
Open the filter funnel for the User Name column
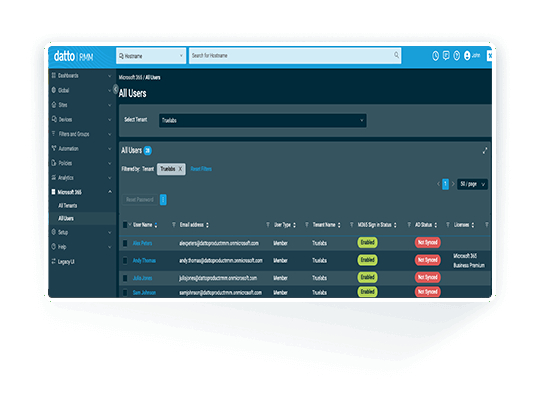pos(174,225)
